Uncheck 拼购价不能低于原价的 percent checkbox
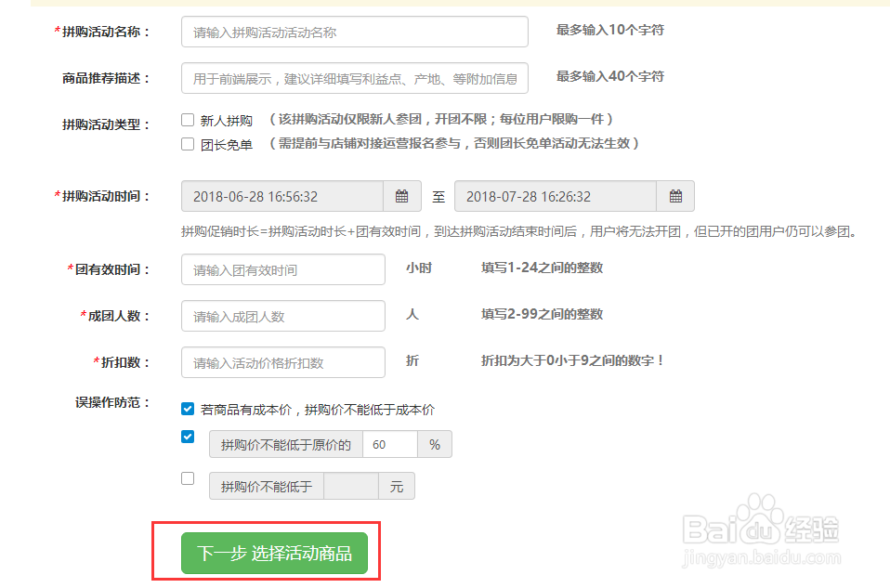890x588 pixels. click(x=188, y=437)
